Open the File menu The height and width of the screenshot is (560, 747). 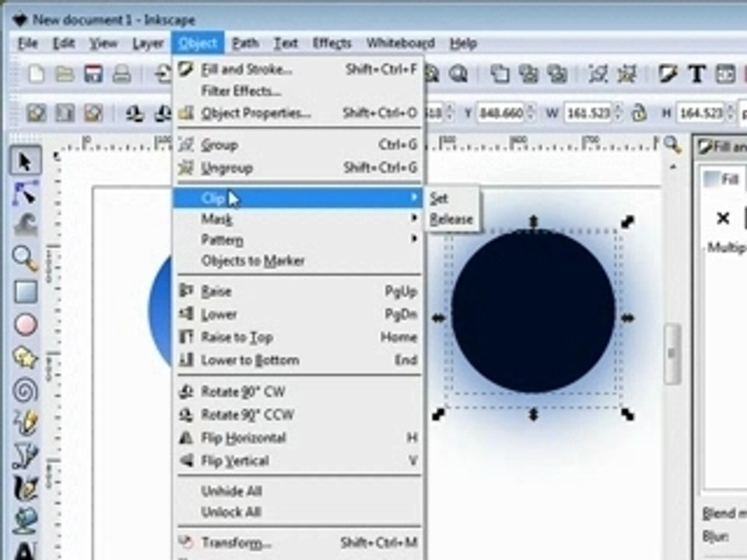coord(28,44)
